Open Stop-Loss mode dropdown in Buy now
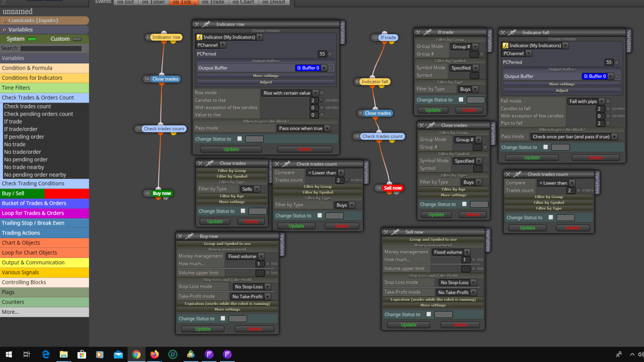 252,287
